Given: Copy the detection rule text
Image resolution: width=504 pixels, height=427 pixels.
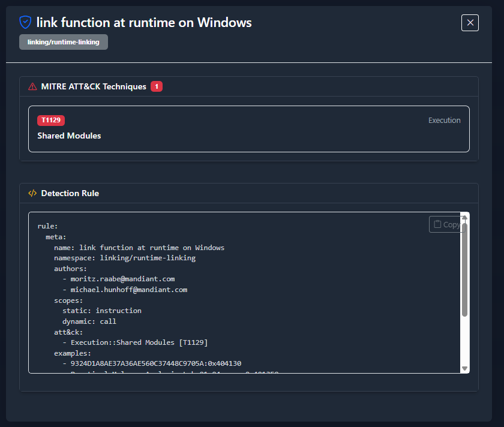Looking at the screenshot, I should (447, 224).
